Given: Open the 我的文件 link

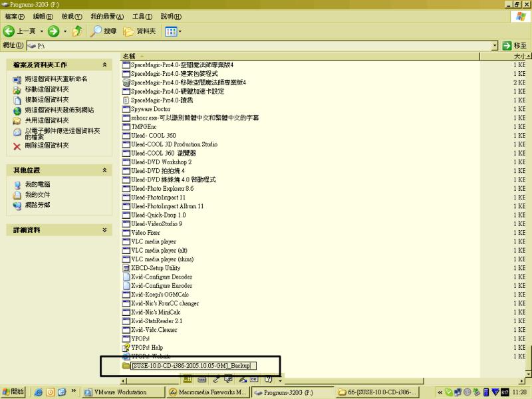Looking at the screenshot, I should tap(37, 195).
